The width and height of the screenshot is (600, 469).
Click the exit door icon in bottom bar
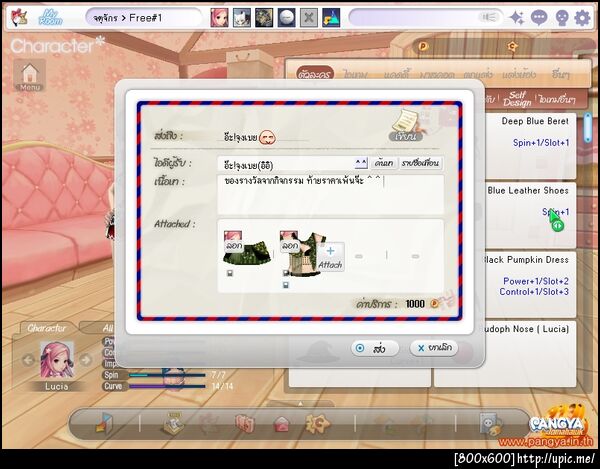pos(104,423)
